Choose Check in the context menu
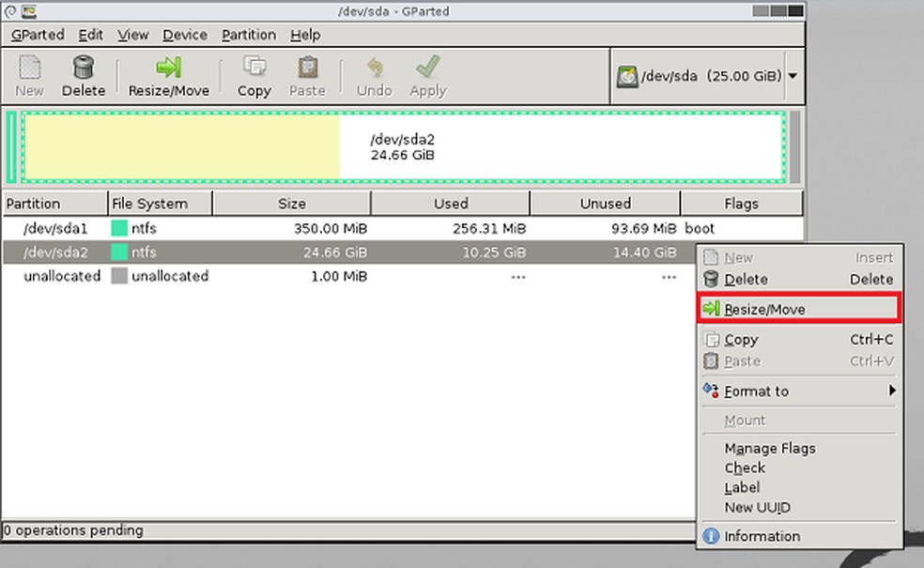 [x=798, y=468]
